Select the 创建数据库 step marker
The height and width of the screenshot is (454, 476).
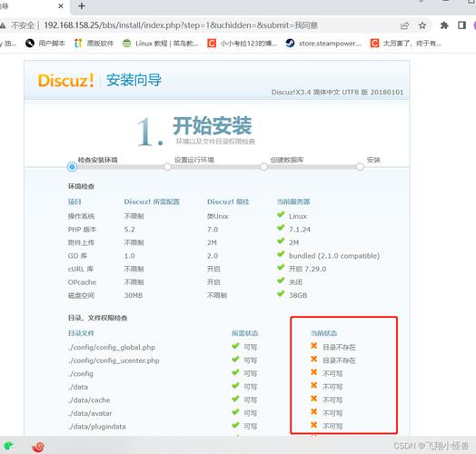(263, 166)
